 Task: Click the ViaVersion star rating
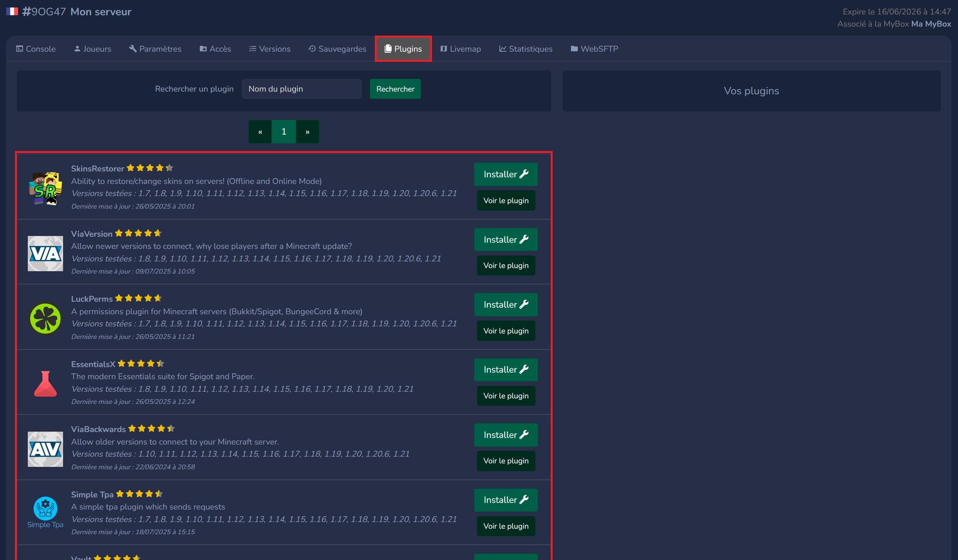pos(138,233)
